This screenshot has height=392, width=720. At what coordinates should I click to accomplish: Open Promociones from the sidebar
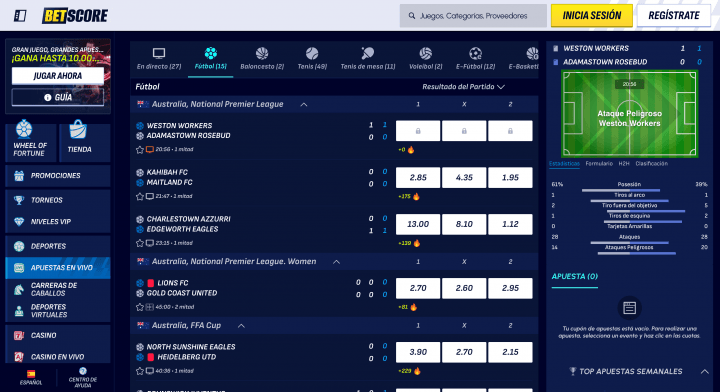tap(58, 176)
